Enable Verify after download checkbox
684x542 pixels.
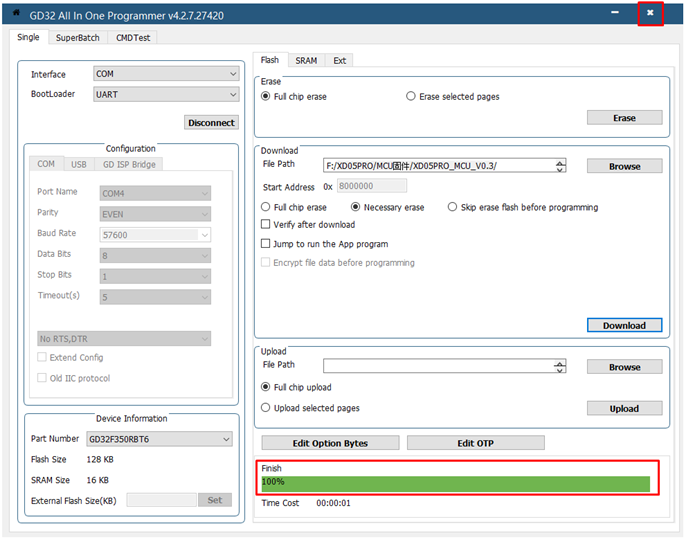pyautogui.click(x=266, y=225)
